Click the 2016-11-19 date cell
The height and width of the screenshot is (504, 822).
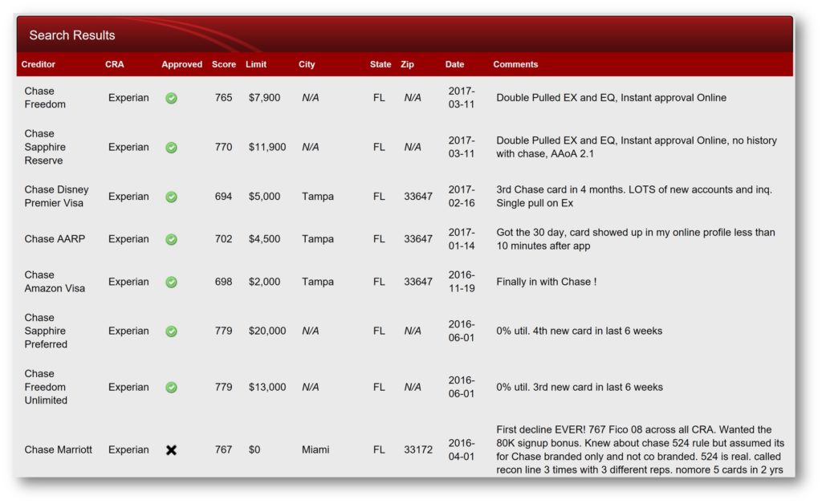click(x=462, y=282)
